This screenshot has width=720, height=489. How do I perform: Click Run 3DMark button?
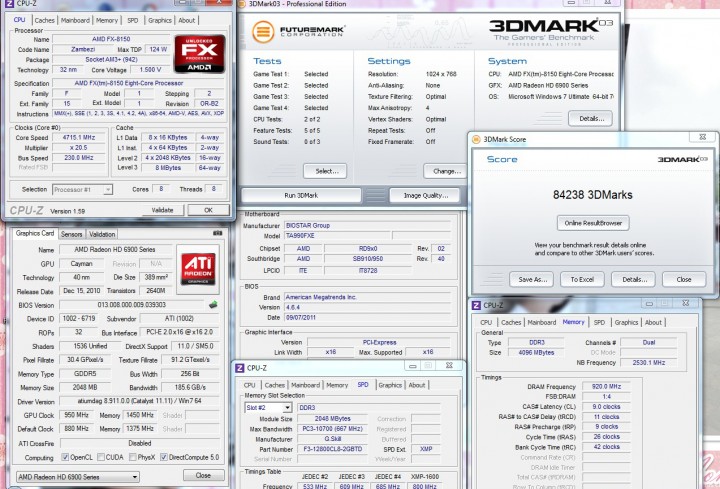pos(301,195)
